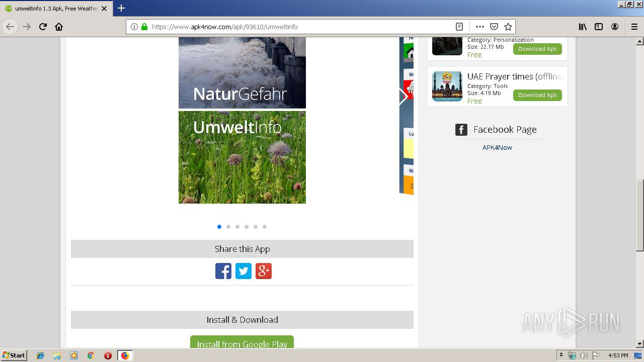The height and width of the screenshot is (362, 644).
Task: Open UAE Prayer times app title
Action: pyautogui.click(x=515, y=76)
